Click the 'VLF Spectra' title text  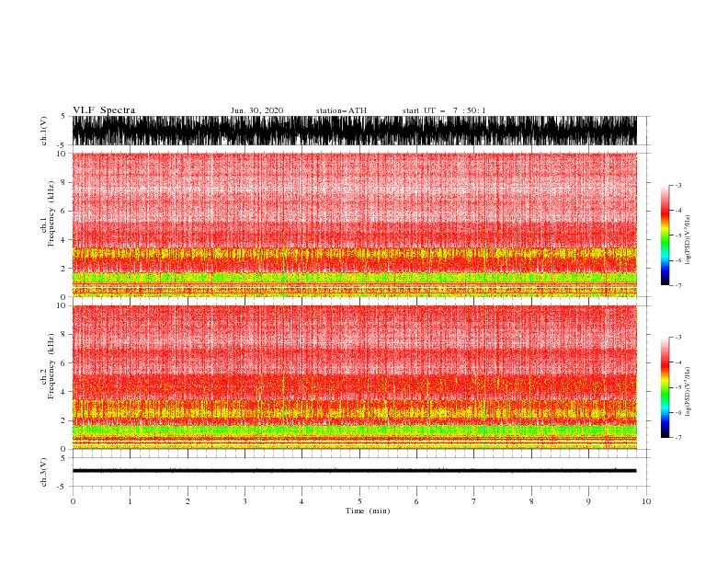tap(104, 110)
